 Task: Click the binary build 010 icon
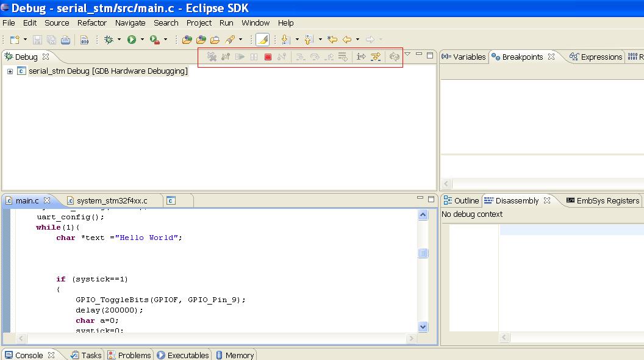click(x=84, y=40)
